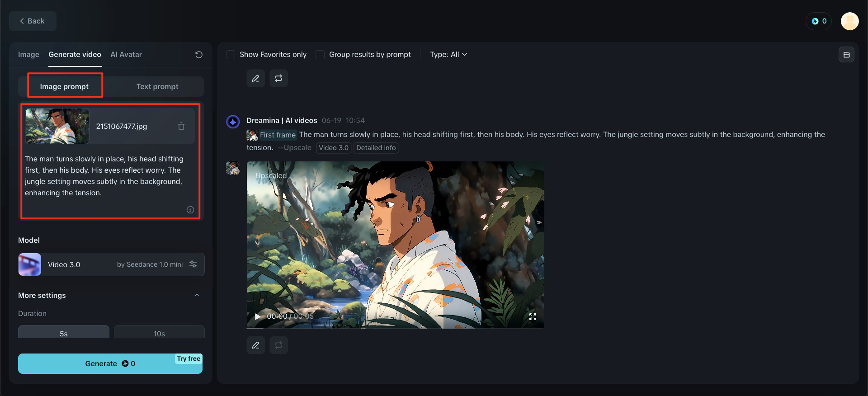868x396 pixels.
Task: Click the top regenerate loop icon
Action: pyautogui.click(x=278, y=78)
